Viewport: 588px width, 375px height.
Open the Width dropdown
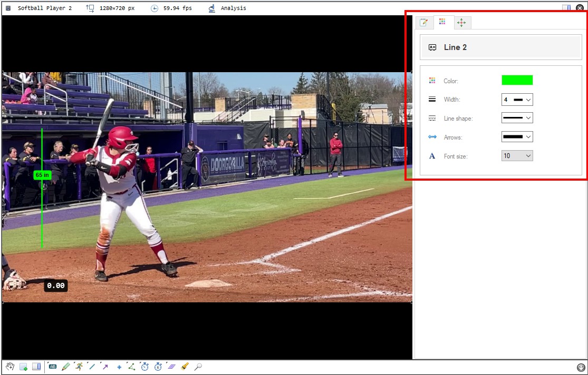(x=517, y=100)
